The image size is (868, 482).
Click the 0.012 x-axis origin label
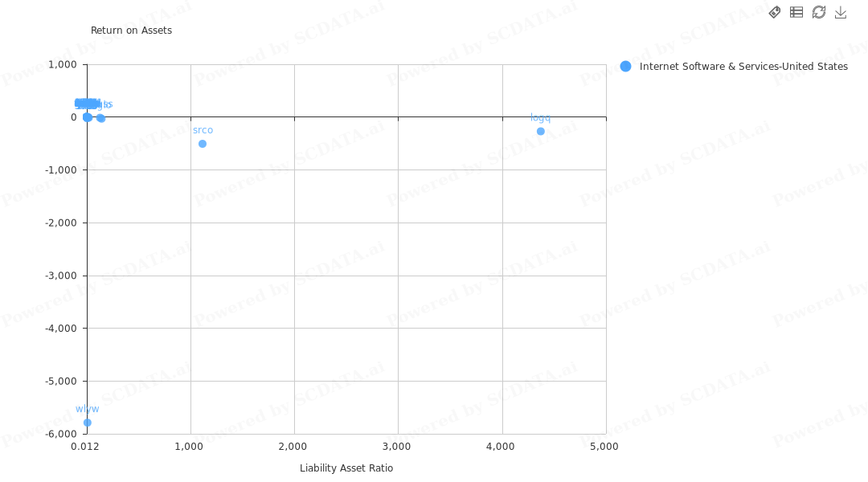85,447
